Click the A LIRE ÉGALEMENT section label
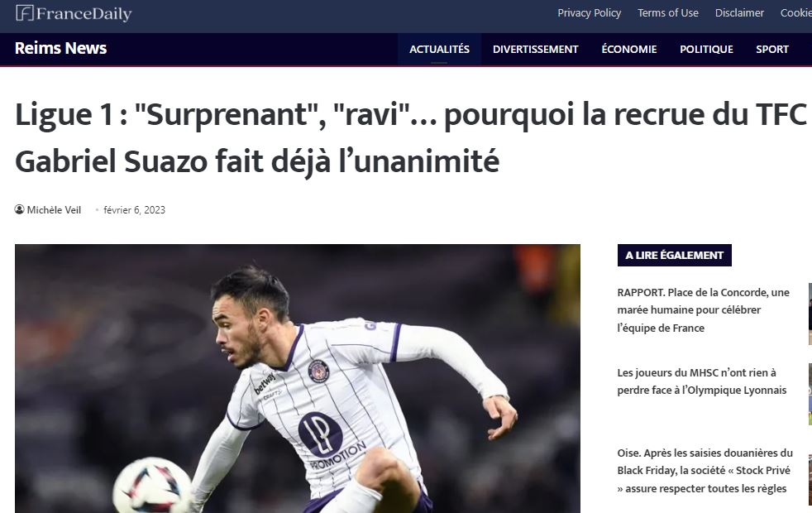812x513 pixels. pos(674,255)
